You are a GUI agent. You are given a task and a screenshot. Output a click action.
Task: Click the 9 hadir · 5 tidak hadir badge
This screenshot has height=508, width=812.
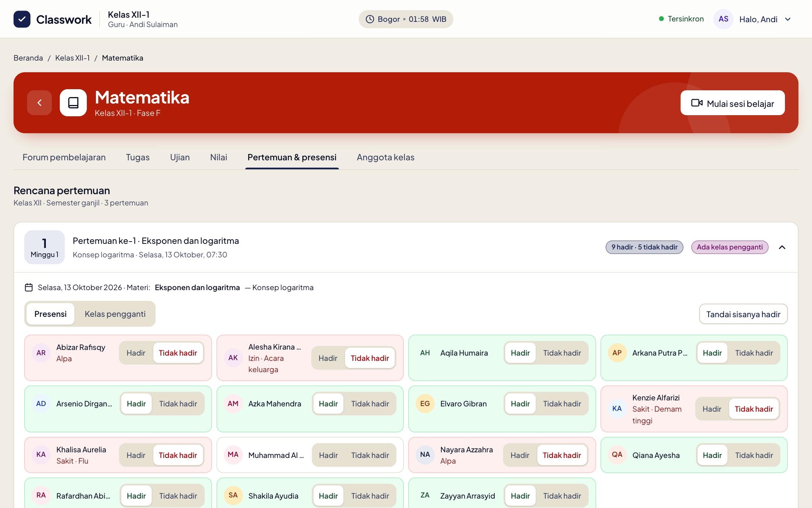(x=644, y=247)
